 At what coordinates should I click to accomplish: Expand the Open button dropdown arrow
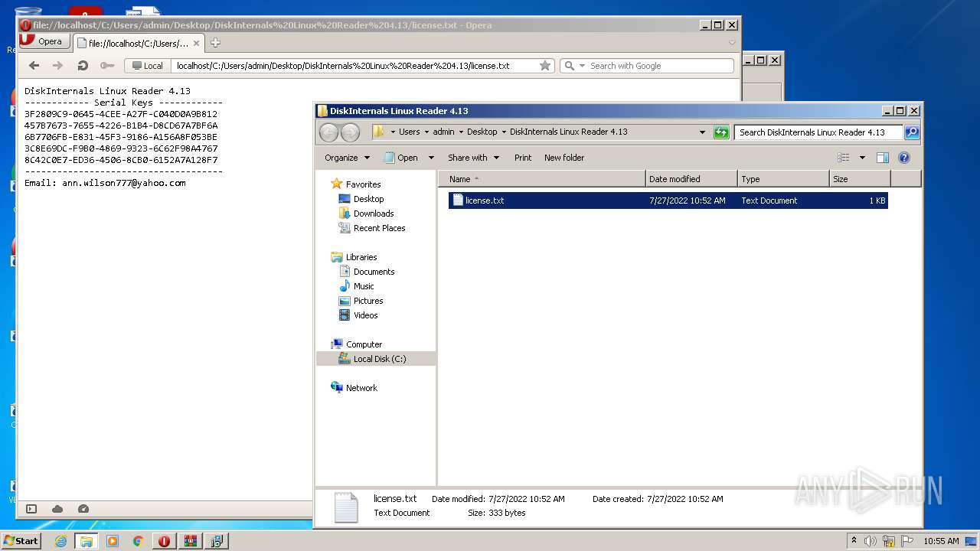[x=431, y=158]
